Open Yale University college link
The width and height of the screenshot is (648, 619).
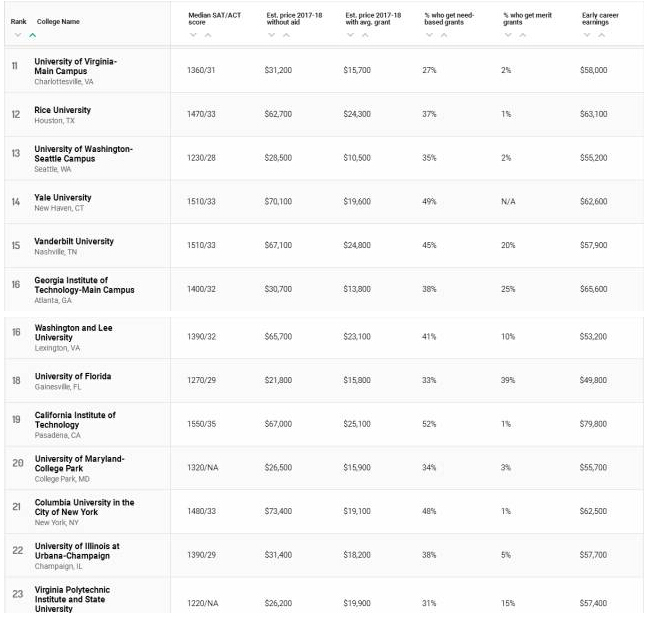tap(63, 198)
